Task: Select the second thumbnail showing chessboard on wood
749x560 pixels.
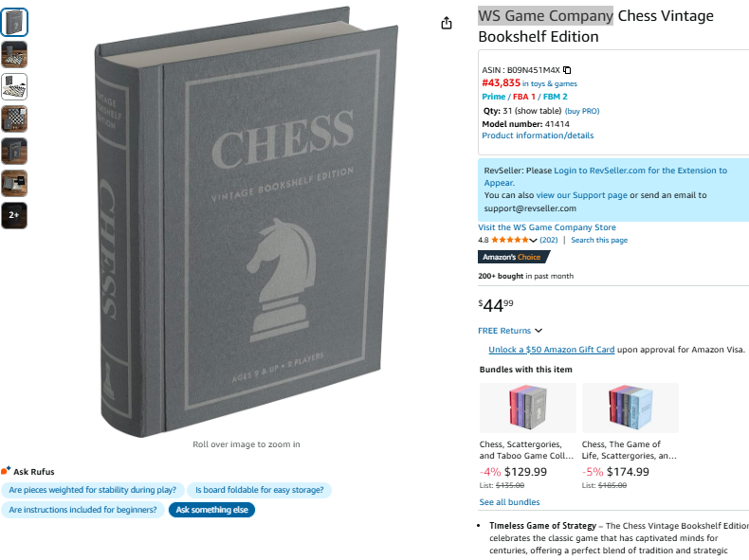Action: pos(14,55)
